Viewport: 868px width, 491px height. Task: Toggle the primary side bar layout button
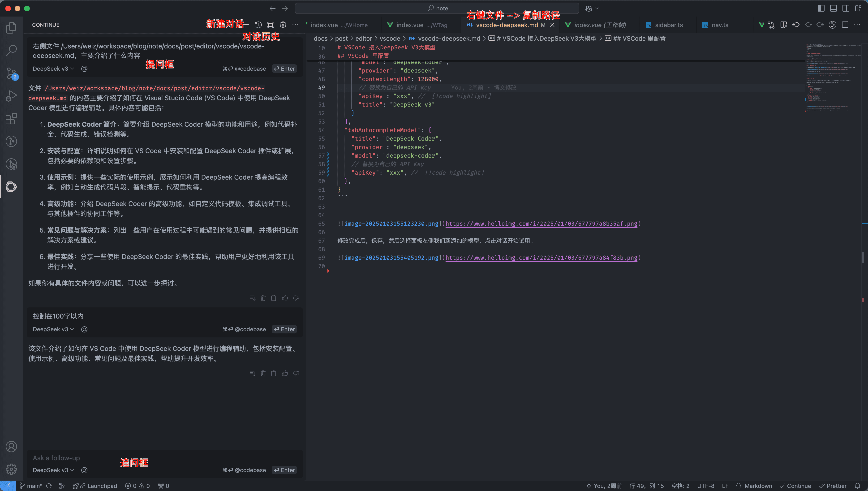point(821,9)
